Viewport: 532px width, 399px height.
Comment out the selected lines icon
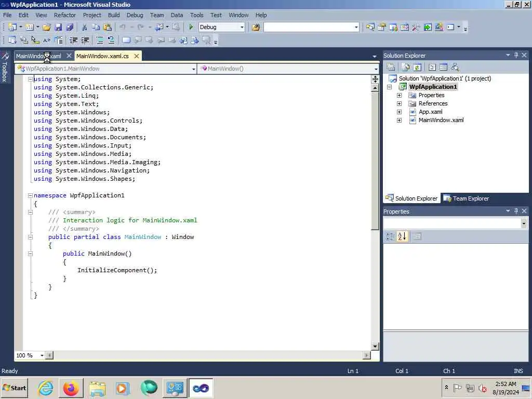(x=100, y=41)
